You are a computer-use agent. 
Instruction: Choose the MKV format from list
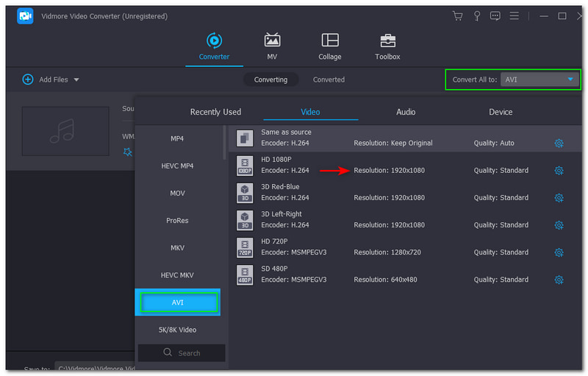pos(177,248)
